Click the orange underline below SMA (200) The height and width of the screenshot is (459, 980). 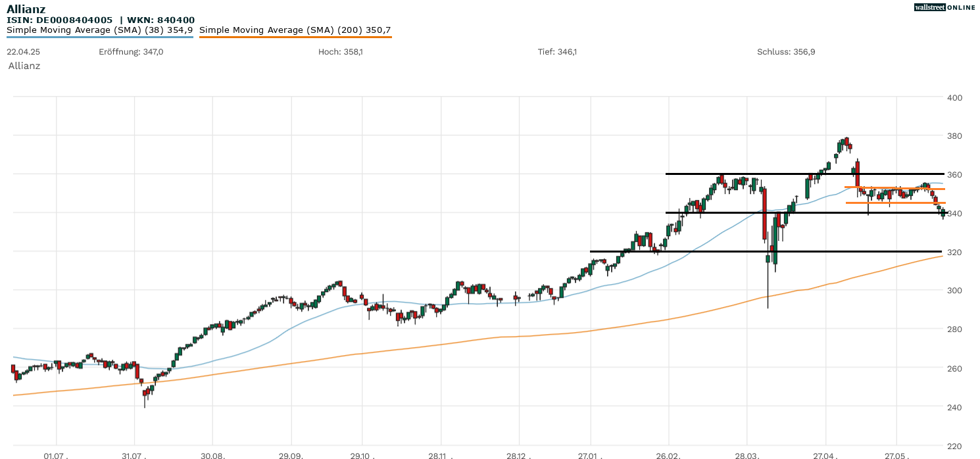295,37
